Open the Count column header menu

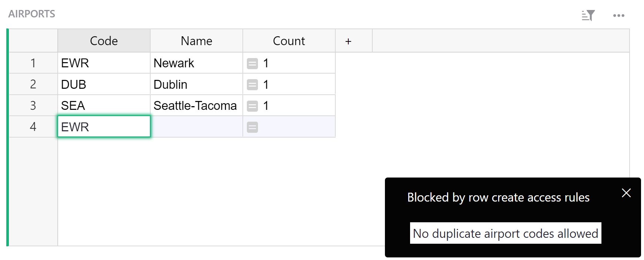(289, 41)
